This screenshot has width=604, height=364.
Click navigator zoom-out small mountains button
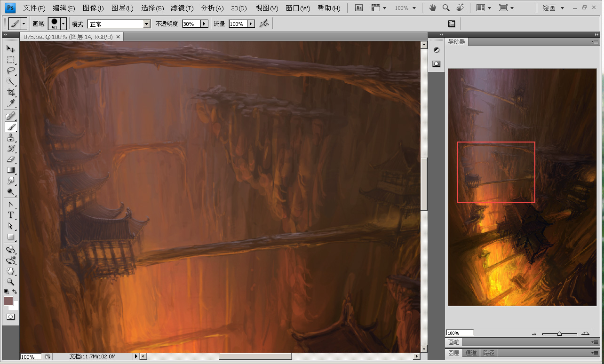tap(534, 333)
